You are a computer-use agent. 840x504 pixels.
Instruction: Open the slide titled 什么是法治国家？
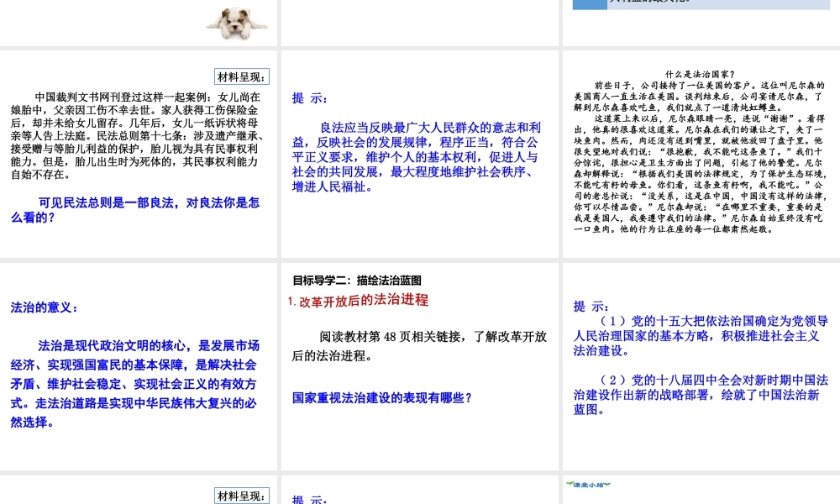tap(701, 154)
